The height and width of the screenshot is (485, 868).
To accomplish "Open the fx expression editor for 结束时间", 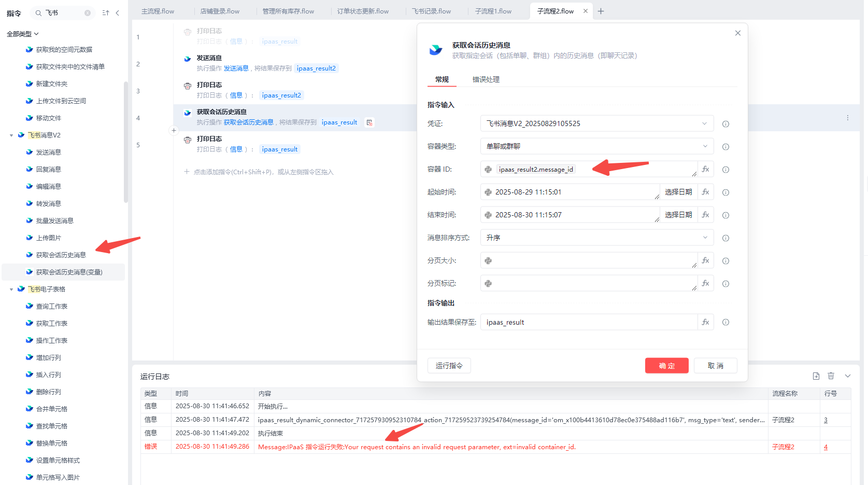I will pyautogui.click(x=706, y=215).
